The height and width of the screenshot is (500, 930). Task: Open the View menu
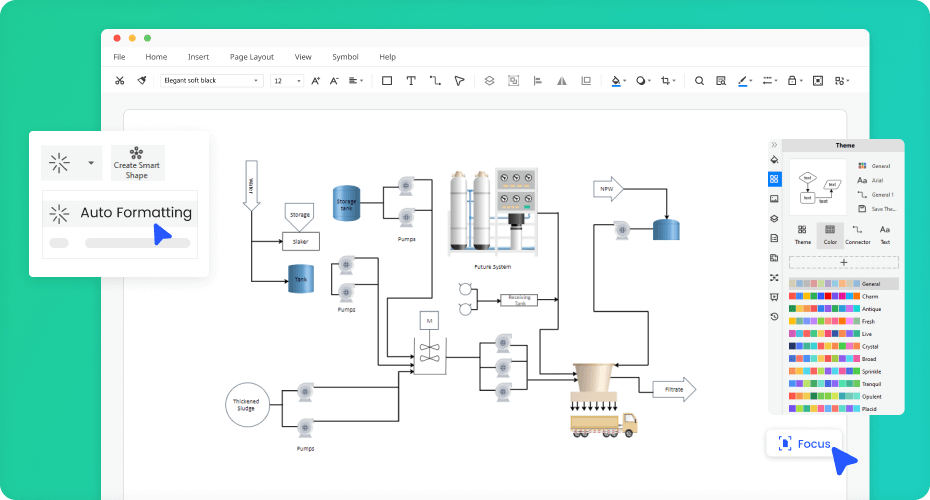[303, 57]
